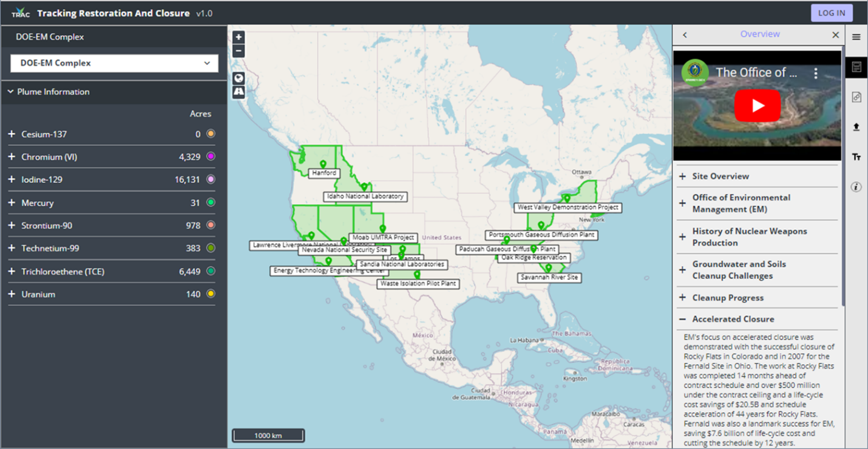Toggle the Cesium-137 orange plume circle
The image size is (868, 449).
(x=211, y=134)
